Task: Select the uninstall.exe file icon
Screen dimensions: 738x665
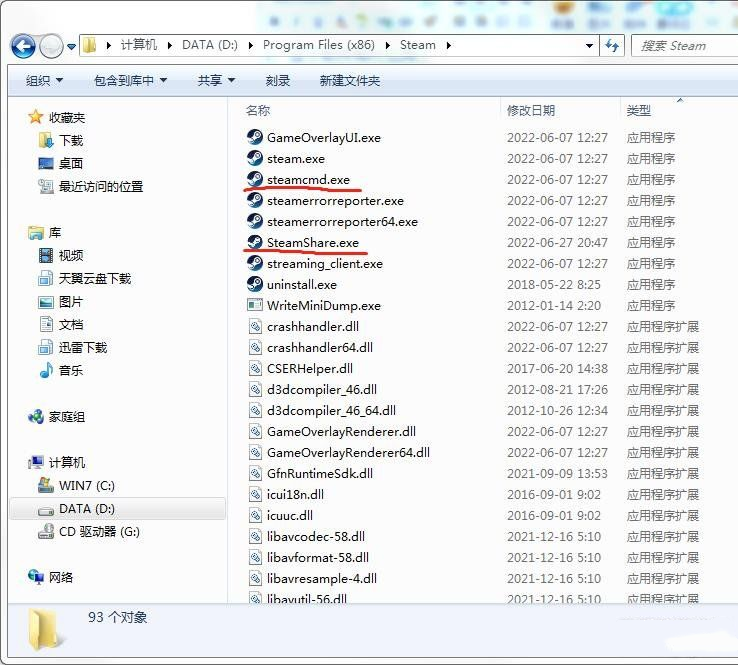Action: coord(255,284)
